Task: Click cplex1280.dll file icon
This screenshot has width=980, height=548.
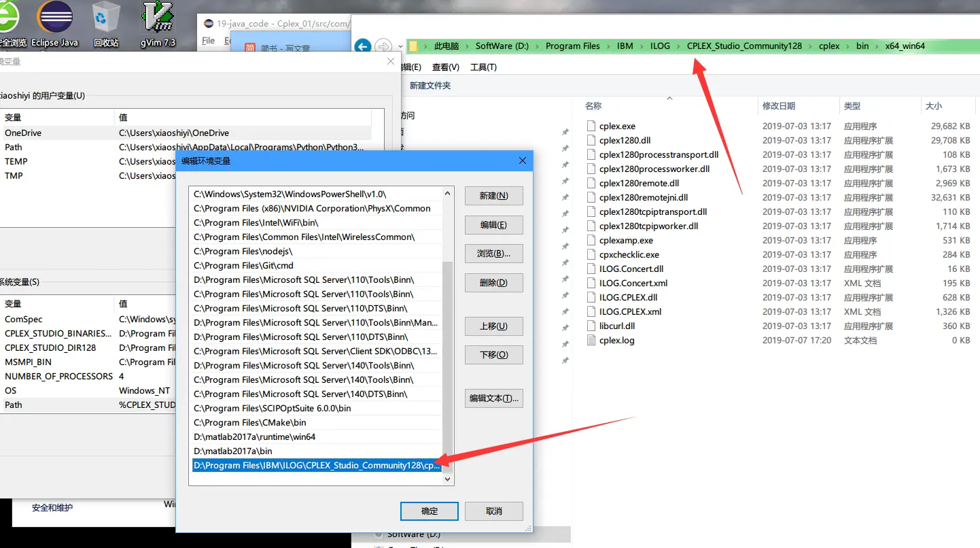Action: (x=591, y=140)
